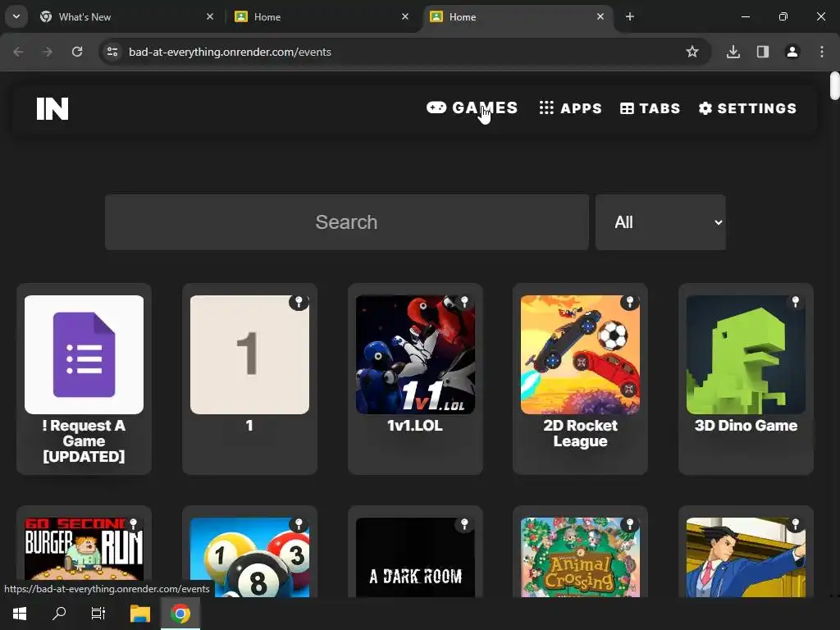The height and width of the screenshot is (630, 840).
Task: Bookmark this page with the star
Action: point(692,52)
